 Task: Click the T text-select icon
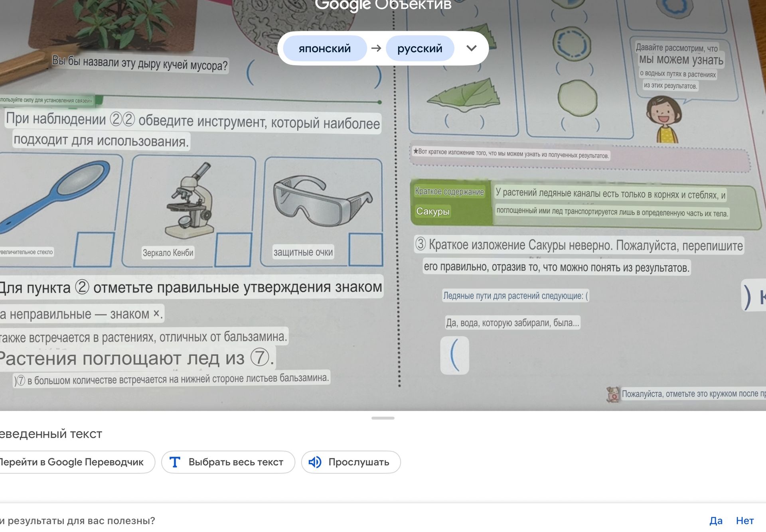point(175,462)
